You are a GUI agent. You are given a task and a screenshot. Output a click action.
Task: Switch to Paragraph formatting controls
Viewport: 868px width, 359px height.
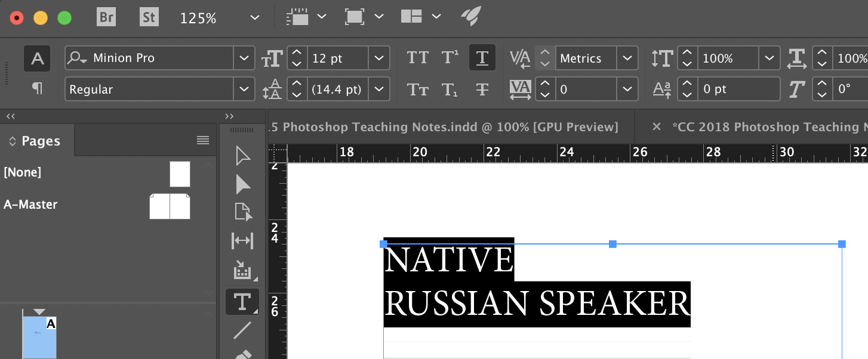click(36, 88)
